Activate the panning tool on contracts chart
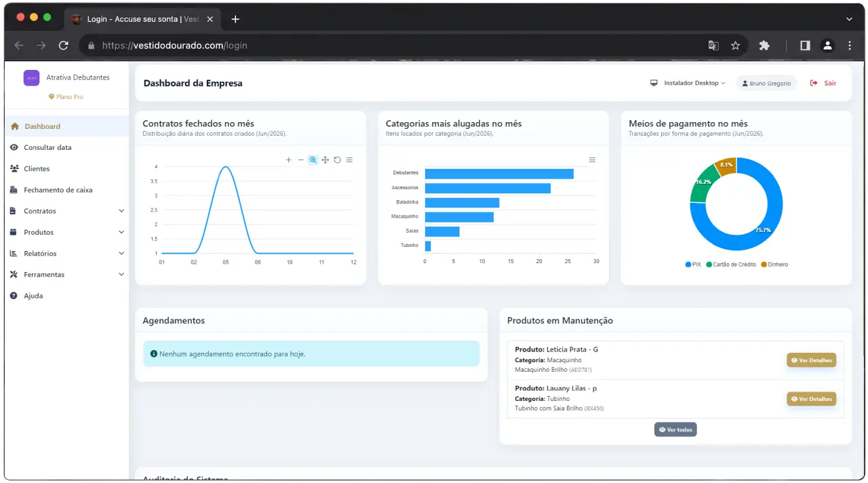 pyautogui.click(x=325, y=160)
